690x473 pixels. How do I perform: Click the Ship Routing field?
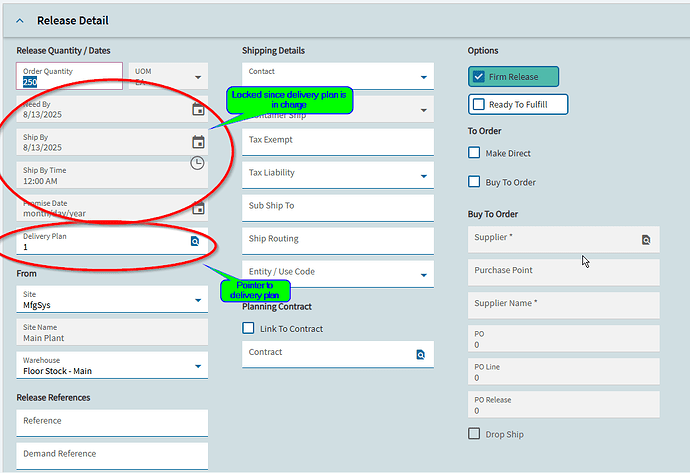(338, 241)
